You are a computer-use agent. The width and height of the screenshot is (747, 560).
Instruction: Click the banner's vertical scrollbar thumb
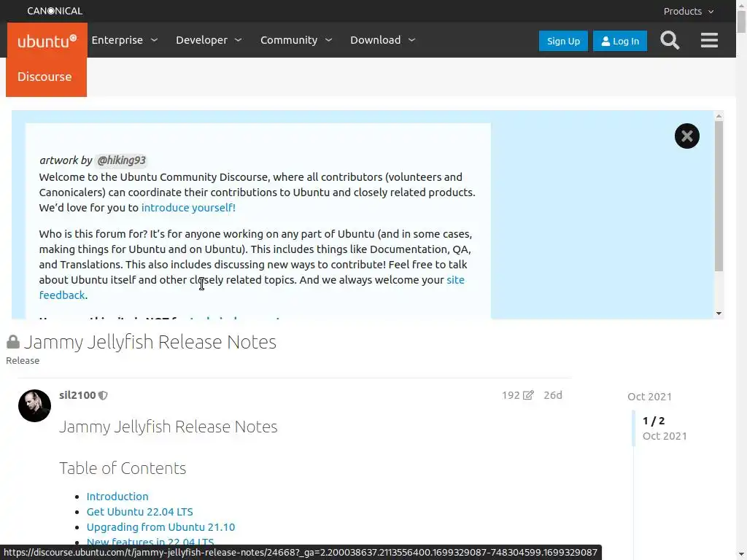point(719,196)
